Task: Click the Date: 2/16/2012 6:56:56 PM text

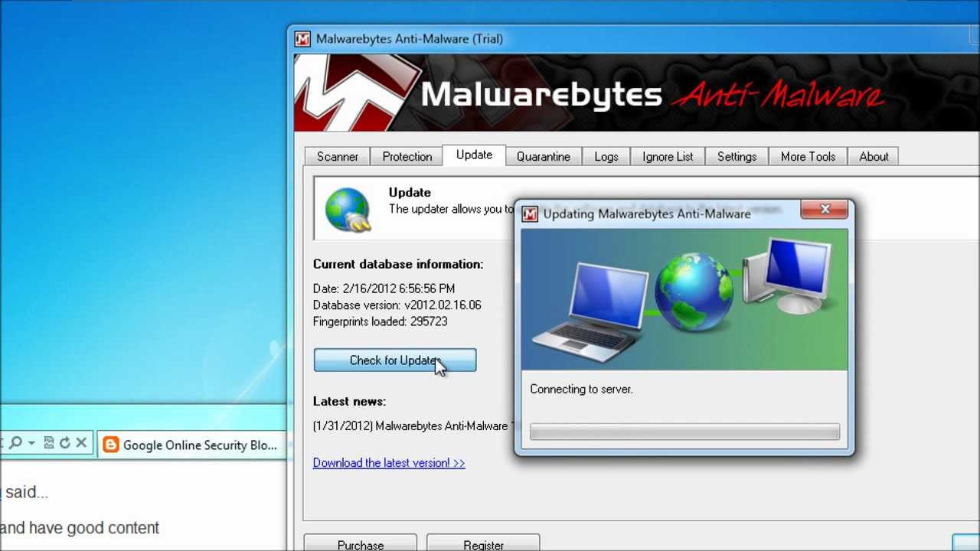Action: pos(384,289)
